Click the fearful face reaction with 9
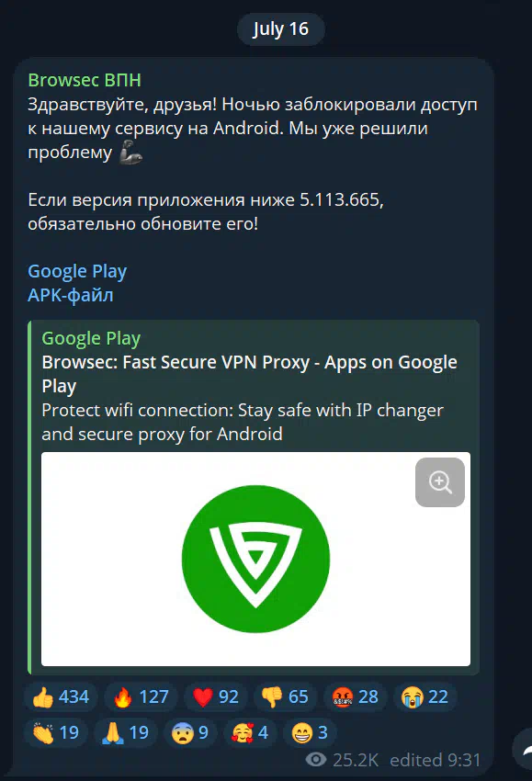This screenshot has height=781, width=532. [x=190, y=732]
